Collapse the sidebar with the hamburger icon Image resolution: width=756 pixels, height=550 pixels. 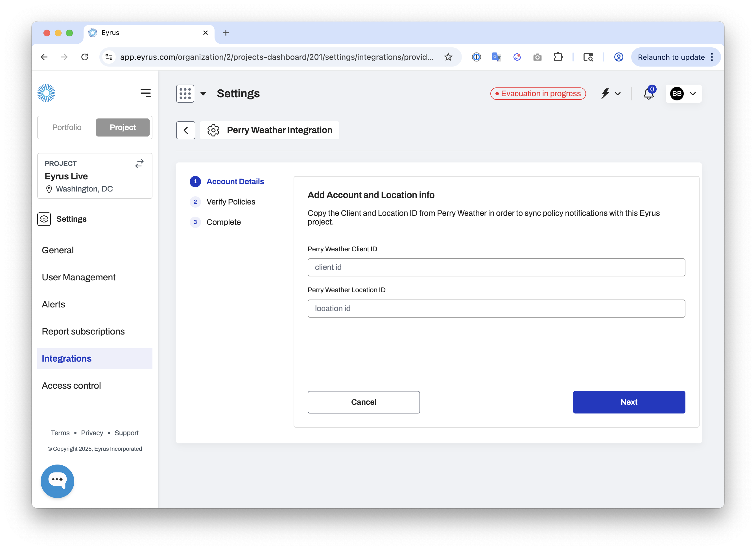tap(146, 93)
